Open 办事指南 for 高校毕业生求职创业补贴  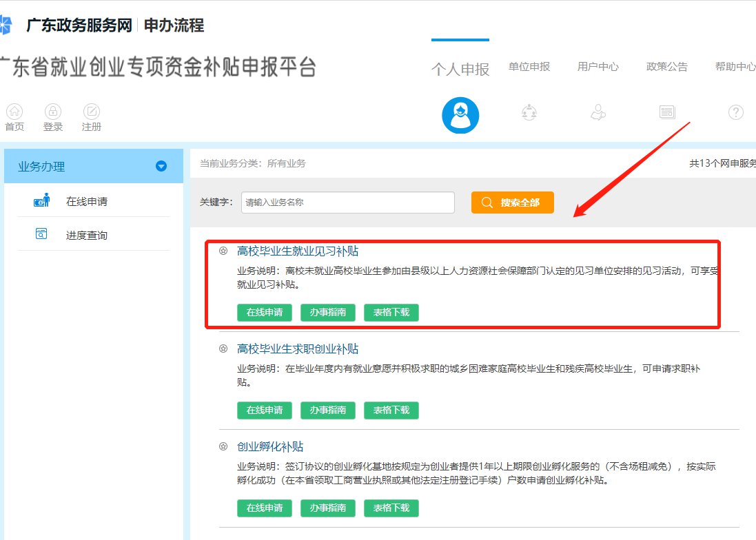coord(328,410)
